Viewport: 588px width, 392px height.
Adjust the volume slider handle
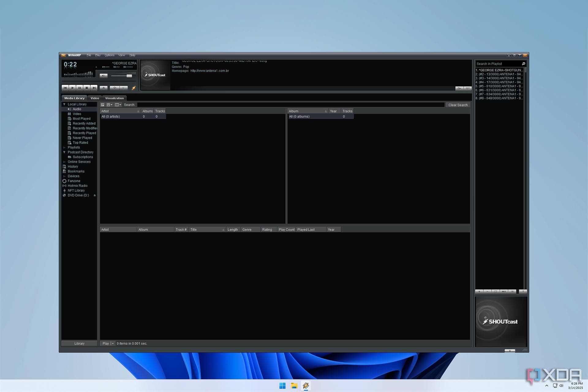tap(129, 76)
